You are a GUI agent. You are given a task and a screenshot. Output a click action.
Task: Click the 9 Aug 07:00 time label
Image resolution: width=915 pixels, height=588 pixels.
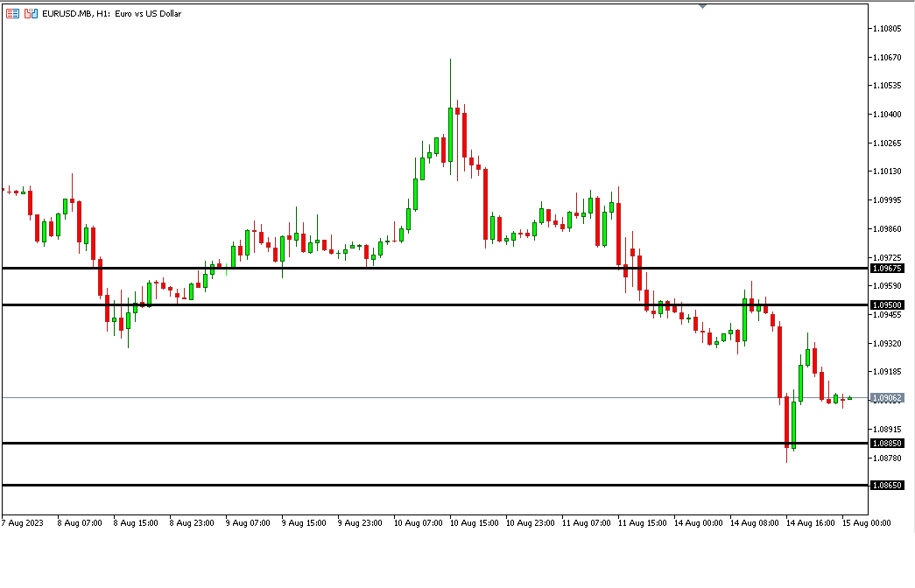[248, 523]
